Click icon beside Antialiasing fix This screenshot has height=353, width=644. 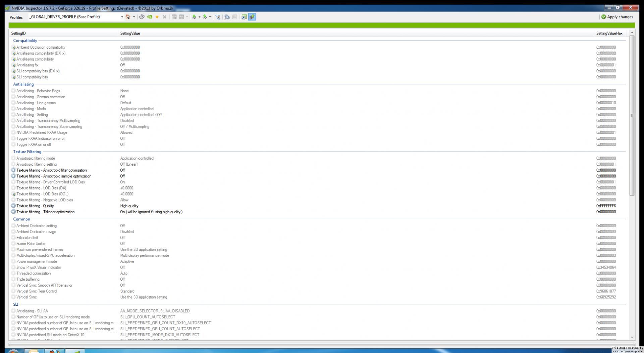point(14,65)
